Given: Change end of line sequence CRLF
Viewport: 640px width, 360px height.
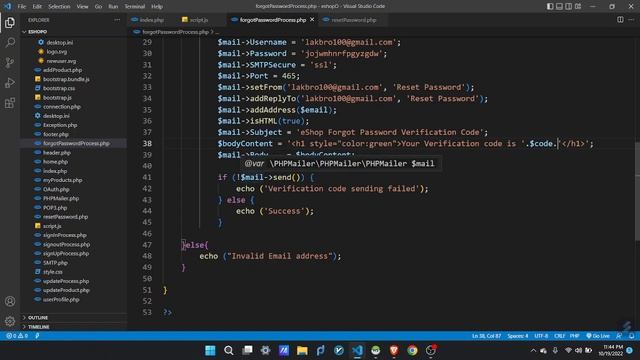Looking at the screenshot, I should pos(559,336).
